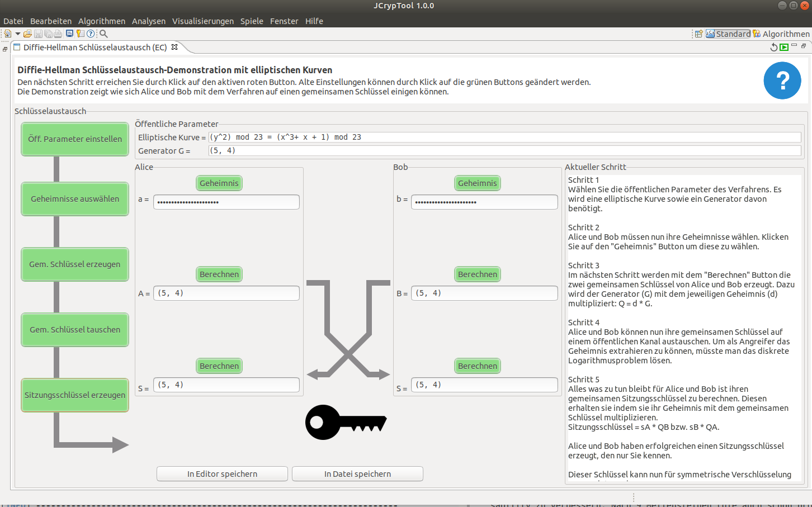Click the Gem. Schlüssel erzeugen button
This screenshot has height=507, width=812.
[75, 264]
